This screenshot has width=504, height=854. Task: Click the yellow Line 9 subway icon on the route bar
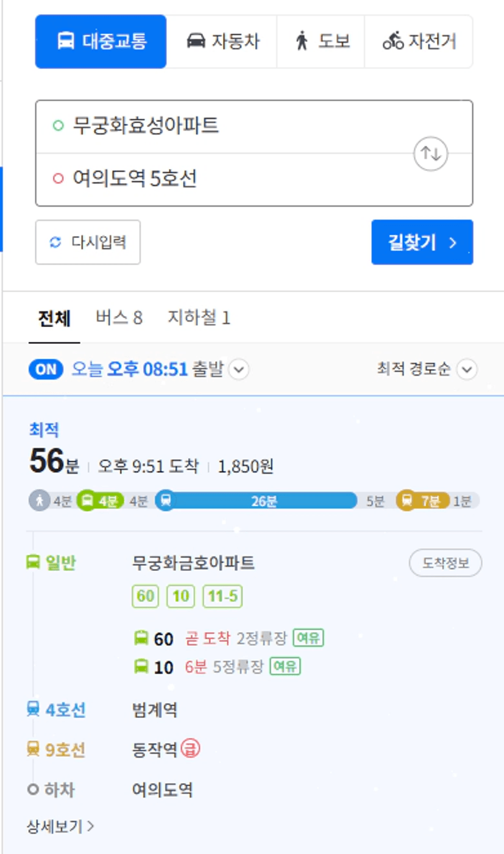[406, 501]
